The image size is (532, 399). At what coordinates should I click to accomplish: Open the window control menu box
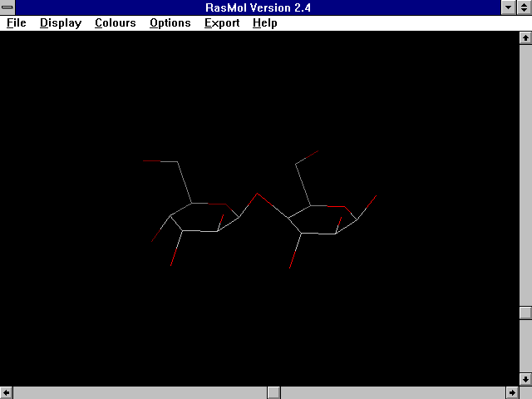(7, 7)
